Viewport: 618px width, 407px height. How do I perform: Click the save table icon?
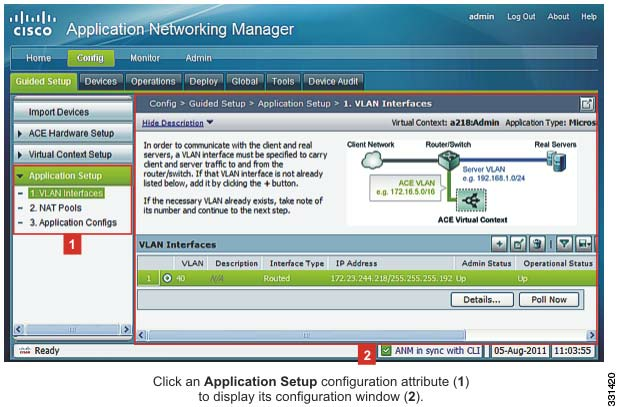pos(582,243)
